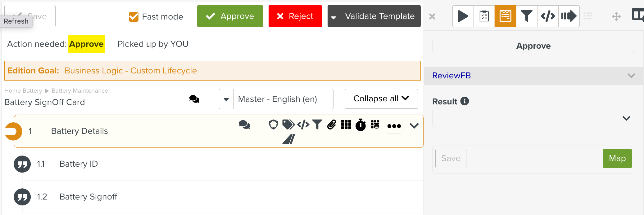Disable Fast mode
Viewport: 644px width, 215px height.
[134, 16]
